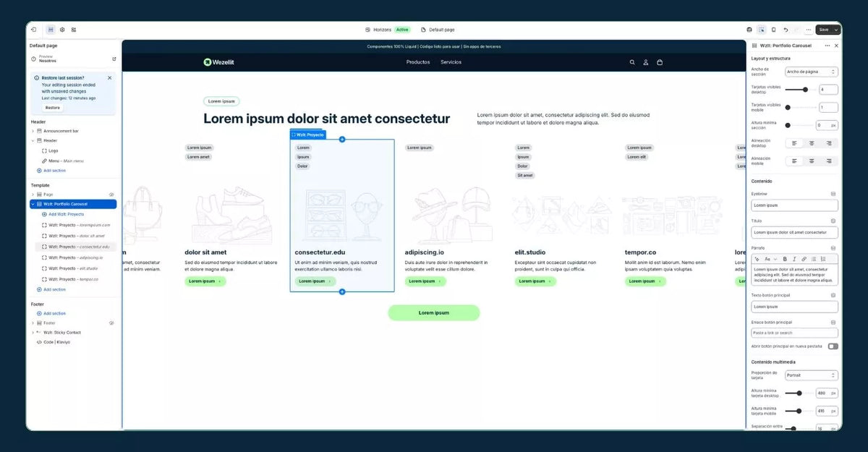This screenshot has height=452, width=868.
Task: Open Portfolio Carousel panel more options
Action: tap(827, 46)
